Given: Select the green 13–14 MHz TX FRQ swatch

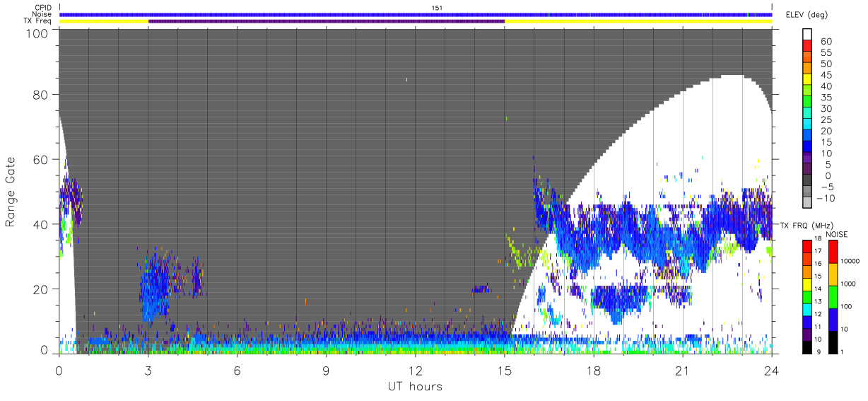Looking at the screenshot, I should click(x=807, y=296).
